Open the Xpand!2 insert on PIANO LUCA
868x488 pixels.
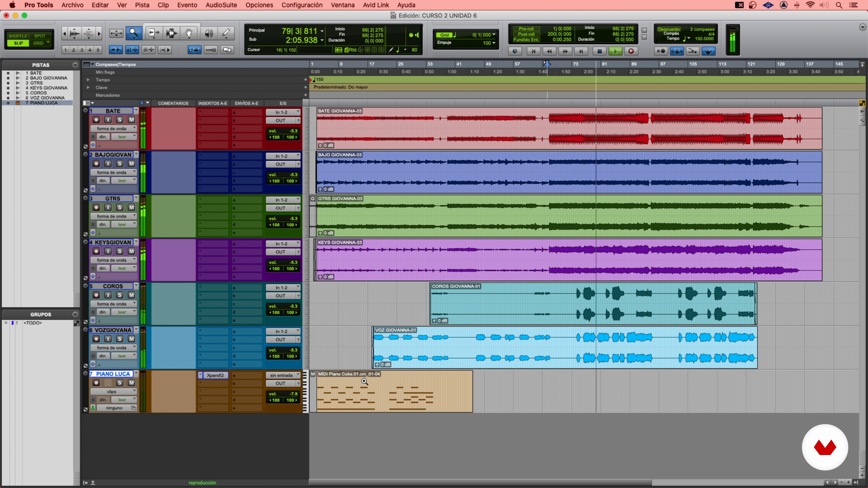pyautogui.click(x=215, y=375)
